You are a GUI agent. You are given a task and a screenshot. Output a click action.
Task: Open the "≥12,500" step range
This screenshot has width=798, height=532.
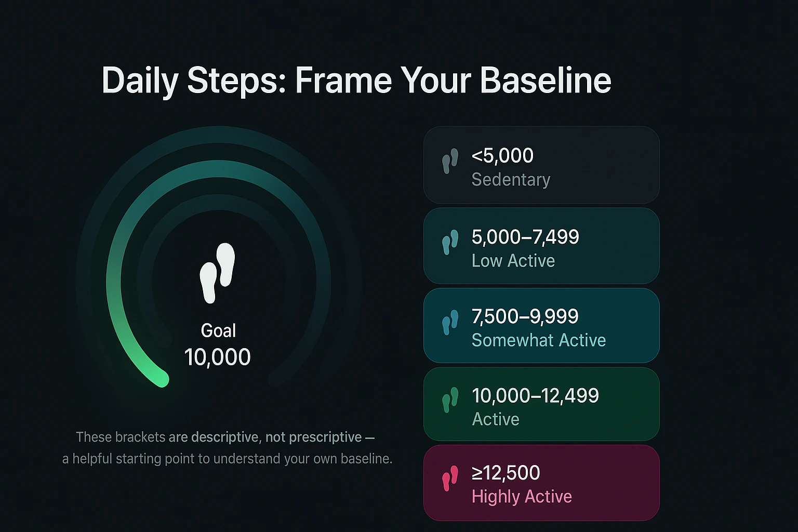pos(506,473)
